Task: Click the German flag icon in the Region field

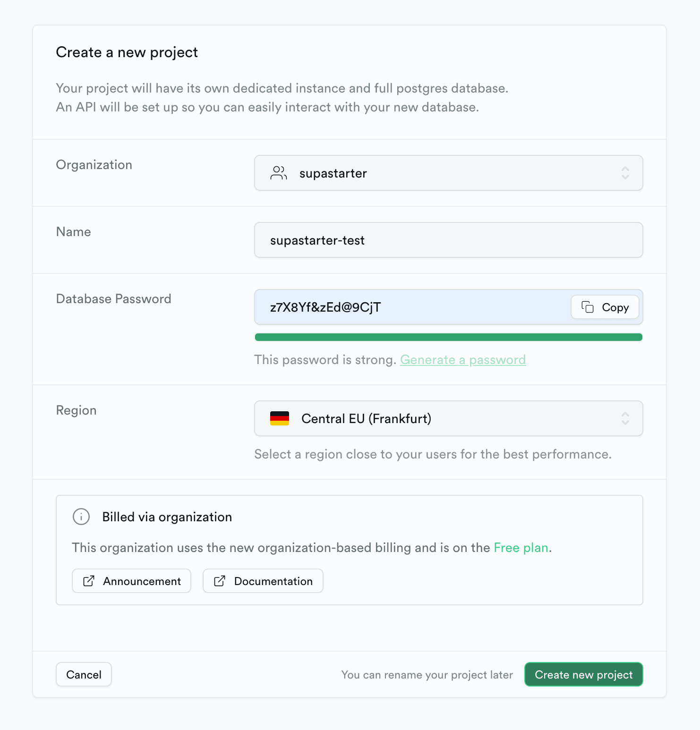Action: (280, 418)
